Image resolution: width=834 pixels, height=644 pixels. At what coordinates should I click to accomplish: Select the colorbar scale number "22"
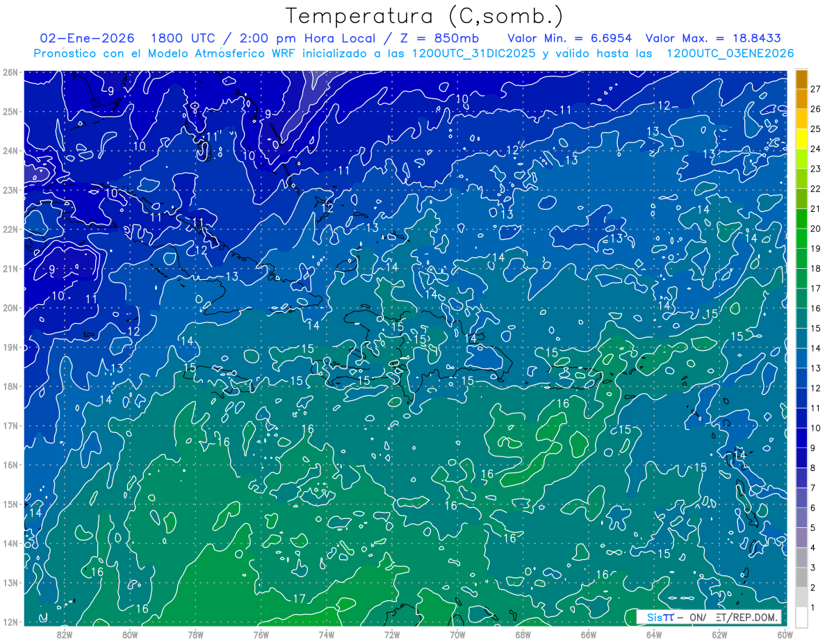pyautogui.click(x=816, y=188)
